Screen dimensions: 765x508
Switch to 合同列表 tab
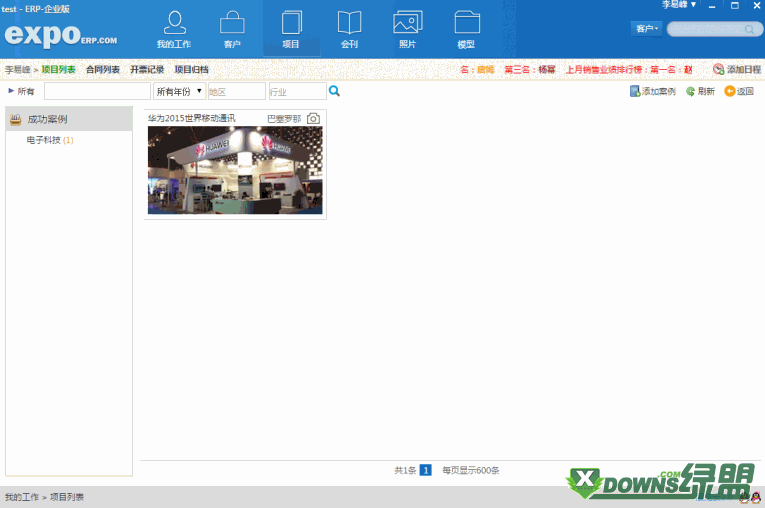(103, 69)
